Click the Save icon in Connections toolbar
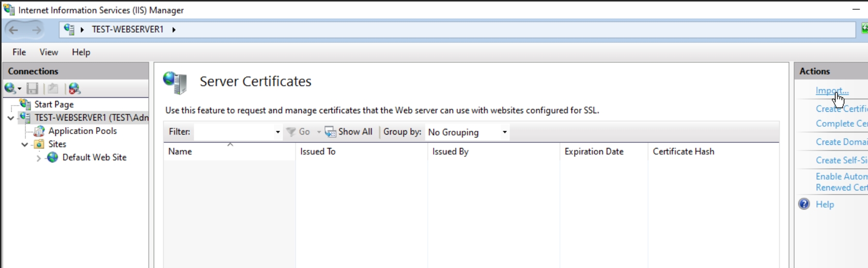This screenshot has height=268, width=868. pyautogui.click(x=33, y=88)
